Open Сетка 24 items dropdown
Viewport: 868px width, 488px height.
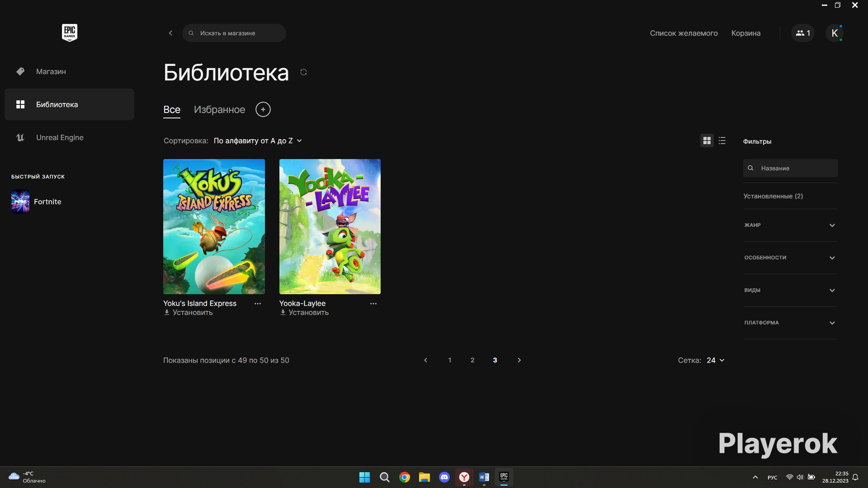point(716,360)
